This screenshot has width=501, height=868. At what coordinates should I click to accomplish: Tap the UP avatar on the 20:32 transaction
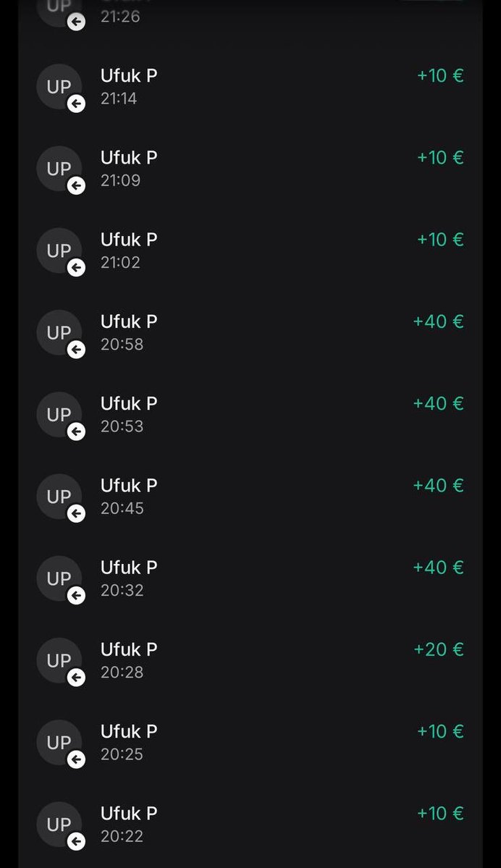59,578
